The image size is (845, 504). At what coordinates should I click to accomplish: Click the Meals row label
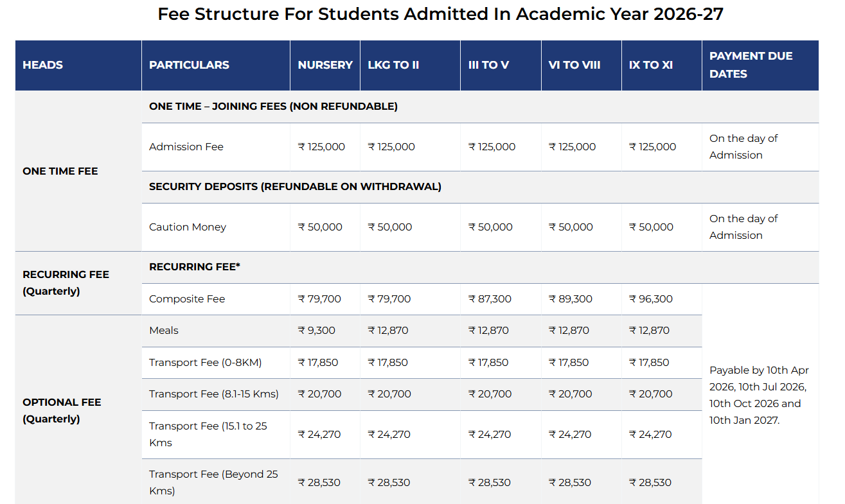click(x=163, y=330)
